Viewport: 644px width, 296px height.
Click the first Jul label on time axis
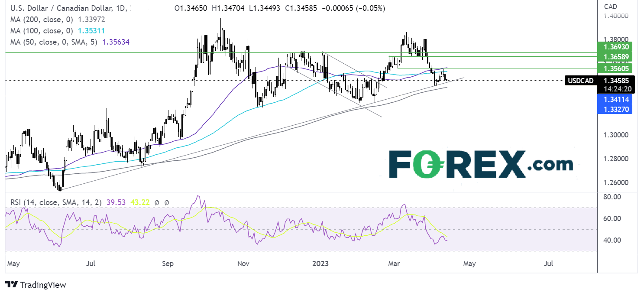point(91,263)
